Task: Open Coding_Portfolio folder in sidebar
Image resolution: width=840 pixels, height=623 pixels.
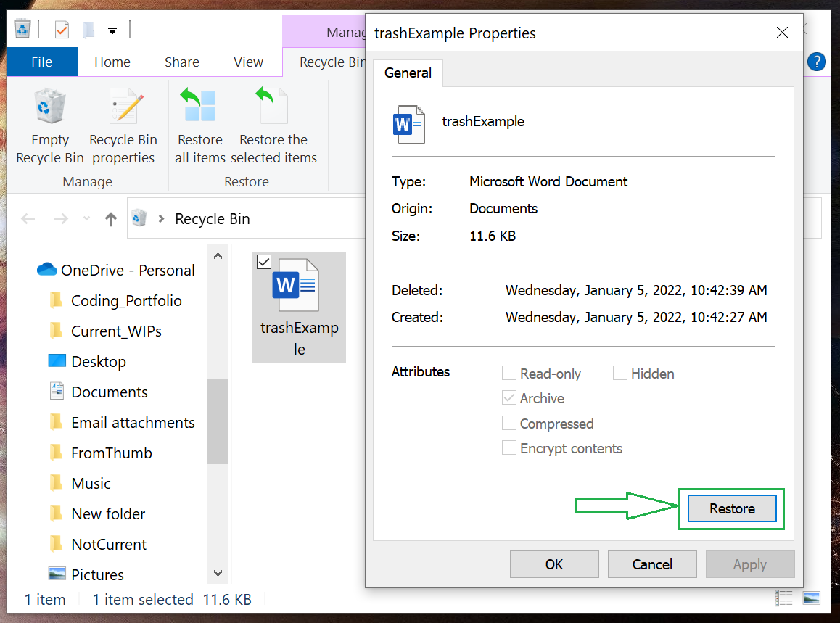Action: tap(116, 300)
